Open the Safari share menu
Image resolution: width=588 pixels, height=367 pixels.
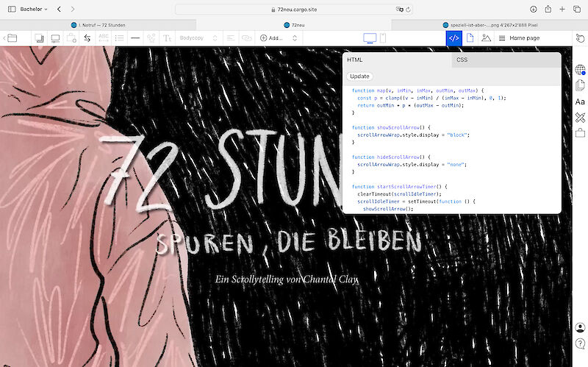pyautogui.click(x=548, y=9)
